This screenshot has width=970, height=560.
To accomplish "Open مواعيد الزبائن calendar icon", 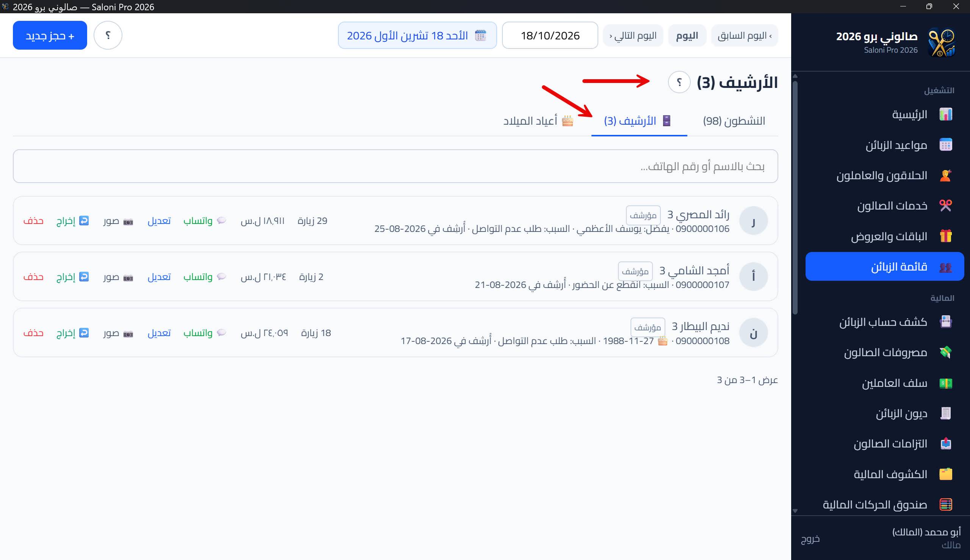I will pos(945,145).
